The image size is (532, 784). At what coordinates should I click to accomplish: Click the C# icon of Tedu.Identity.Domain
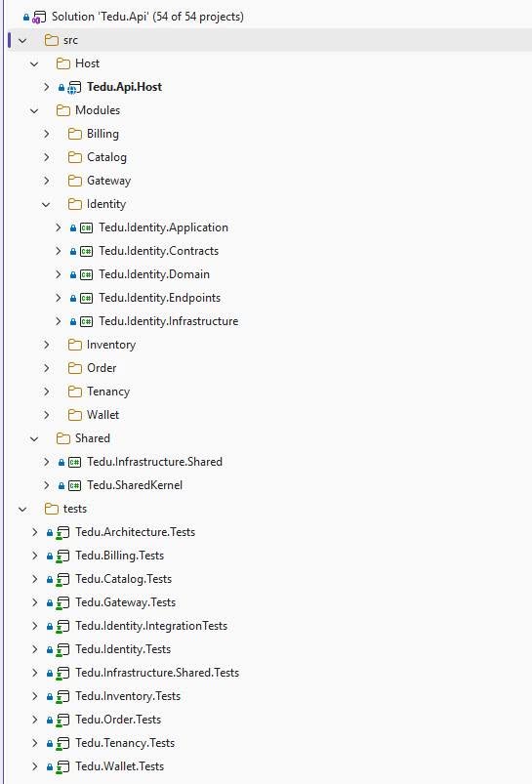pos(86,275)
